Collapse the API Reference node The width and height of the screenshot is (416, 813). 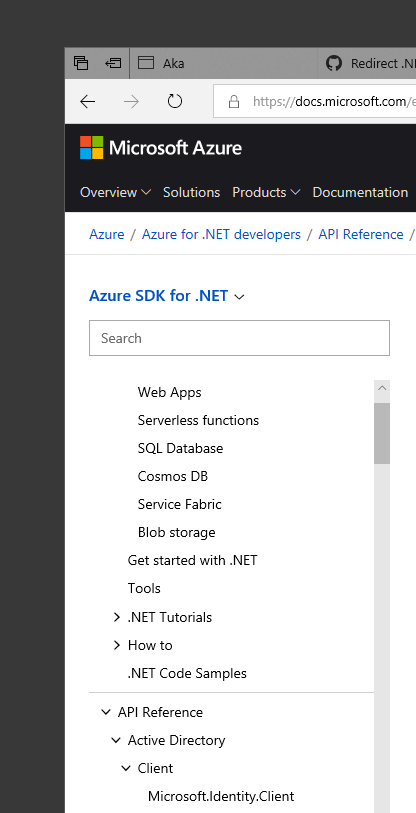[x=106, y=712]
